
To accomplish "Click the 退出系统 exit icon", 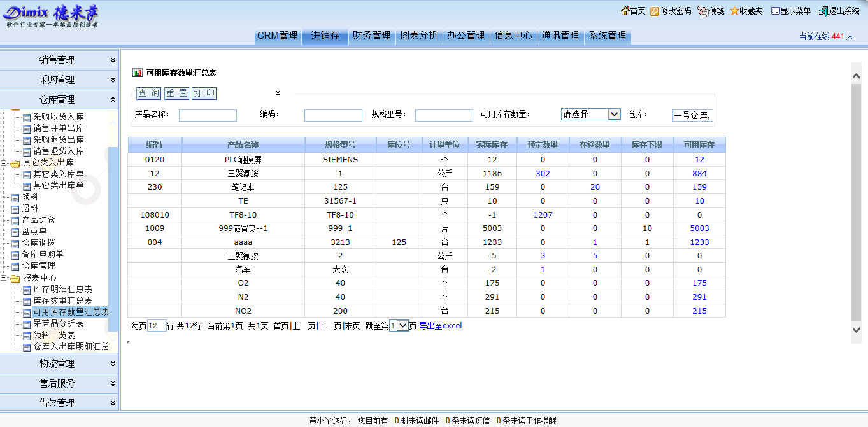I will click(x=823, y=11).
